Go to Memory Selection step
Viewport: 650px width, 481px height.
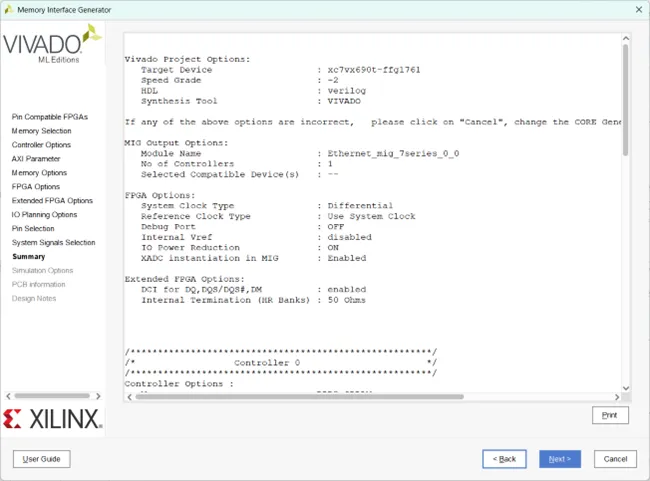click(41, 131)
